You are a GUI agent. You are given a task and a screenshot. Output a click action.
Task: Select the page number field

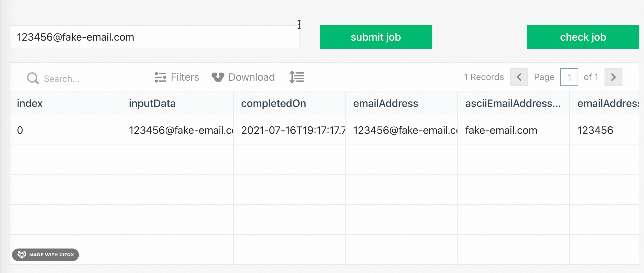569,77
